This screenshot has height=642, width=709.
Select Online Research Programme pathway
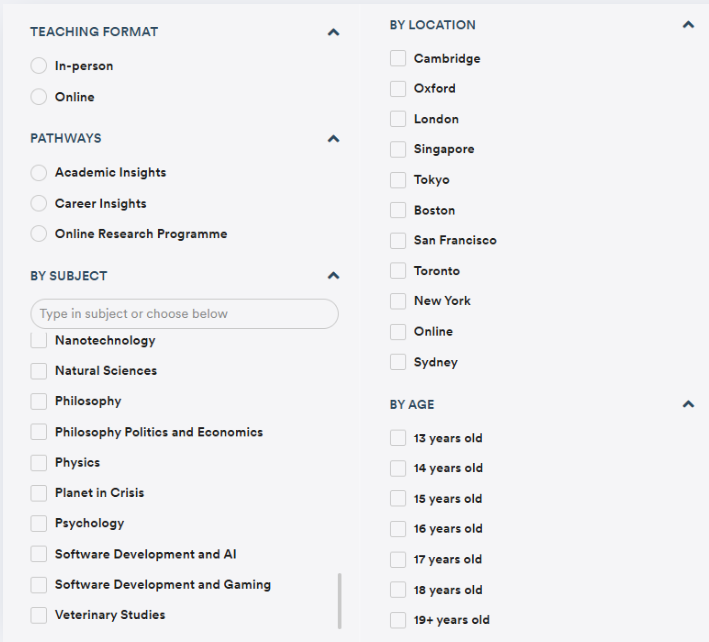coord(39,234)
